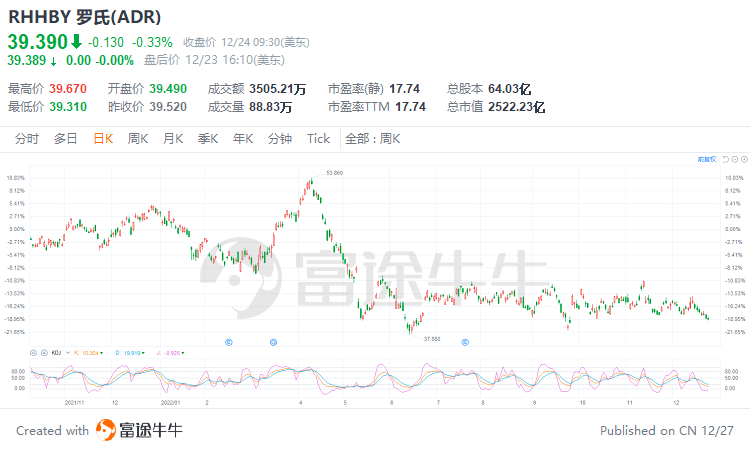Open the KDJ indicator dropdown arrow
Screen dimensions: 750x451
[x=68, y=352]
